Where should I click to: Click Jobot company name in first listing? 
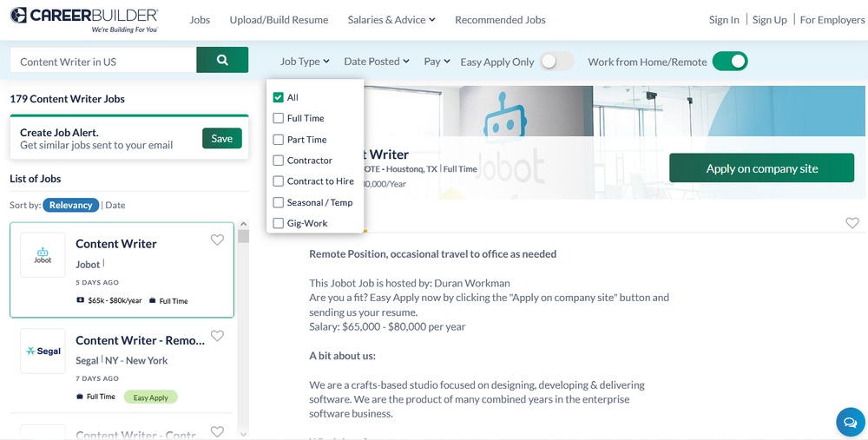[x=88, y=265]
